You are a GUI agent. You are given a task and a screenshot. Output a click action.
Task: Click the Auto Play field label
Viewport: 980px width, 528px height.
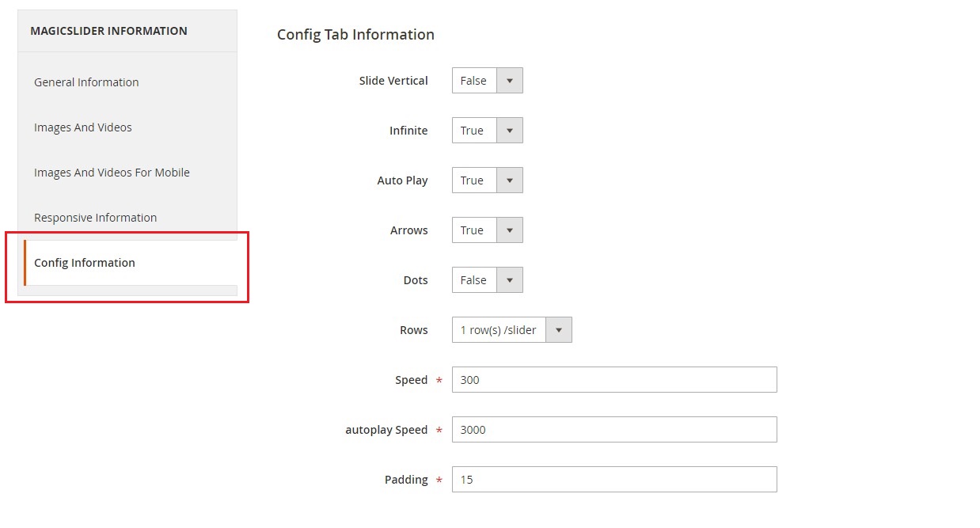[x=402, y=180]
